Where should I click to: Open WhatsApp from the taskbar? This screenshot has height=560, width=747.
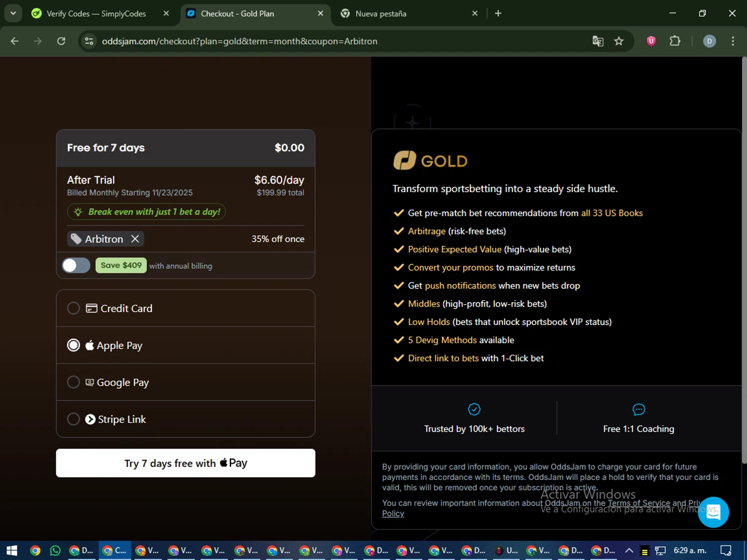[x=55, y=551]
